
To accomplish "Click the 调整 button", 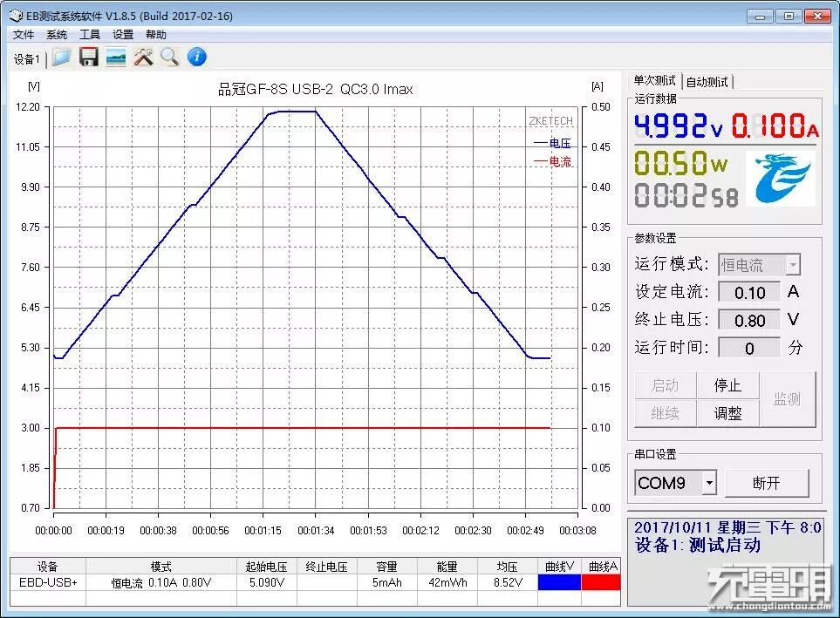I will pyautogui.click(x=727, y=413).
